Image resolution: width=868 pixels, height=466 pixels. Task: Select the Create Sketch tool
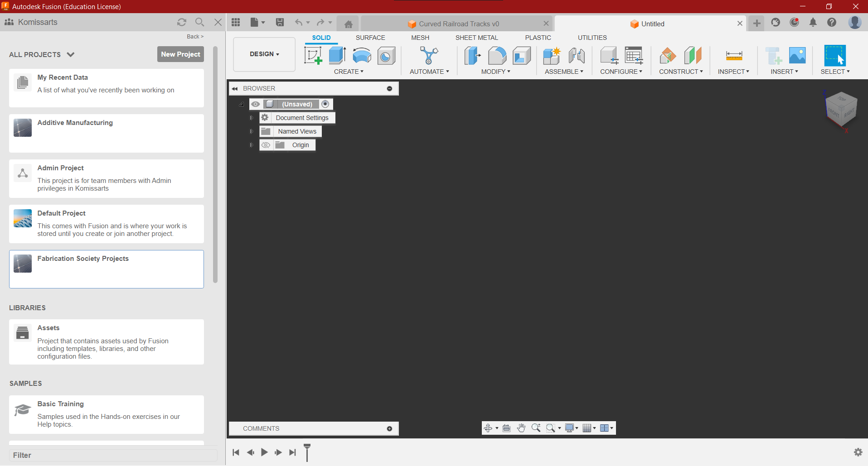pos(313,56)
